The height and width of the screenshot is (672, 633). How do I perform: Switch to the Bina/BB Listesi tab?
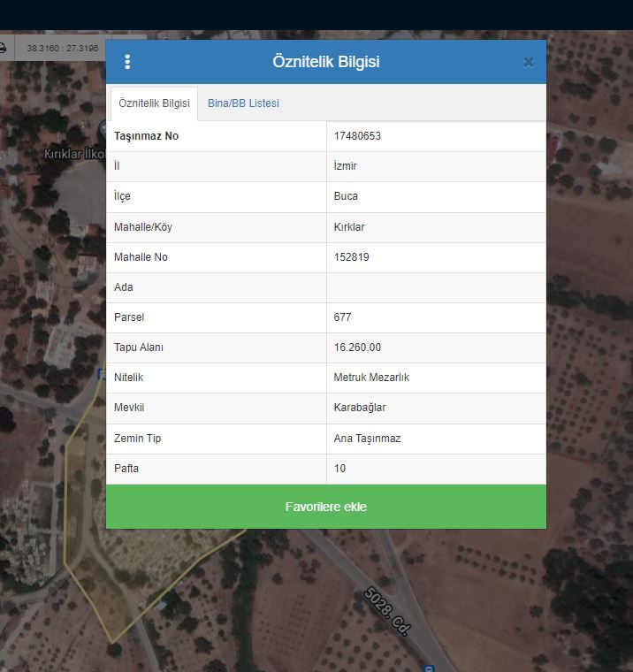coord(243,103)
